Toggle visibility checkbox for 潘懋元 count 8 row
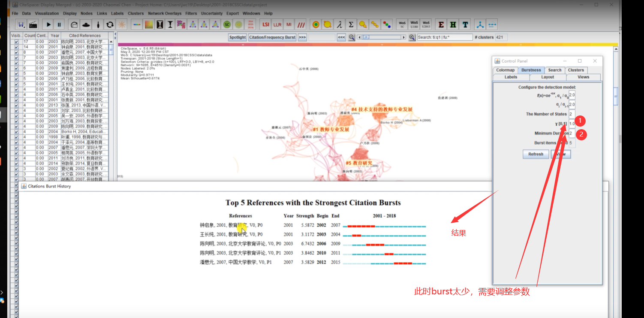Screen dimensions: 644x318 (x=16, y=52)
